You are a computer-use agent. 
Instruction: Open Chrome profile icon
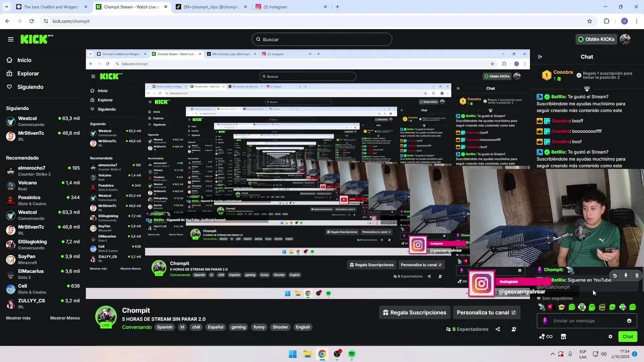point(624,21)
